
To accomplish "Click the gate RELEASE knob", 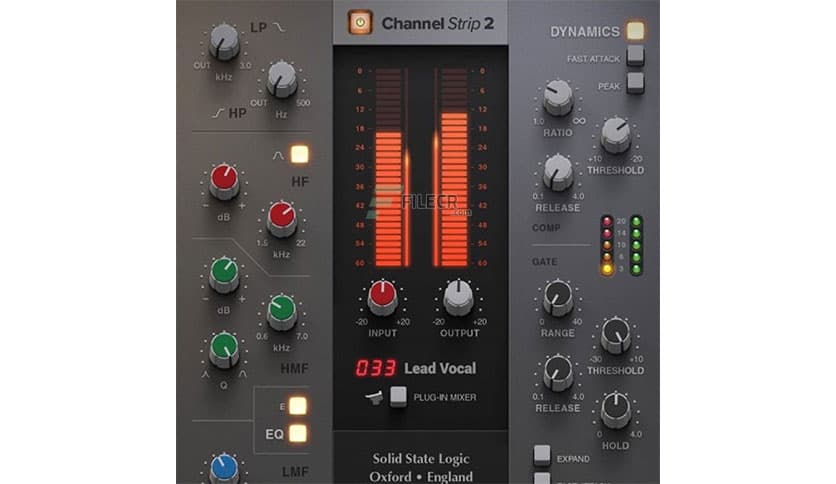I will (558, 373).
